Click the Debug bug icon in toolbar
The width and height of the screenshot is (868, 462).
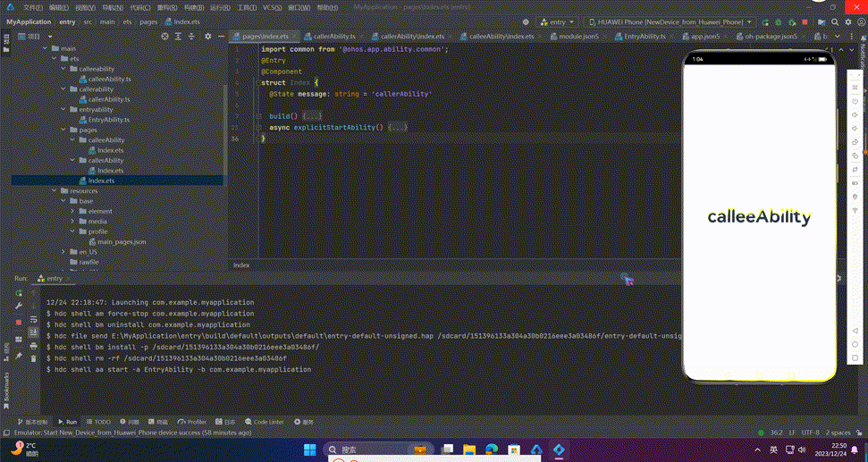(x=778, y=21)
